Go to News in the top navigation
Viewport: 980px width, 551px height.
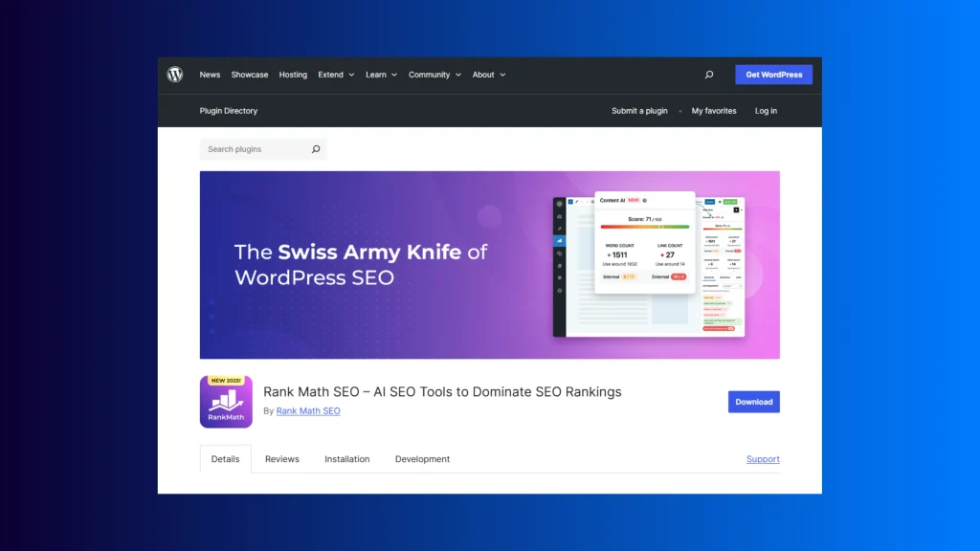click(x=210, y=75)
